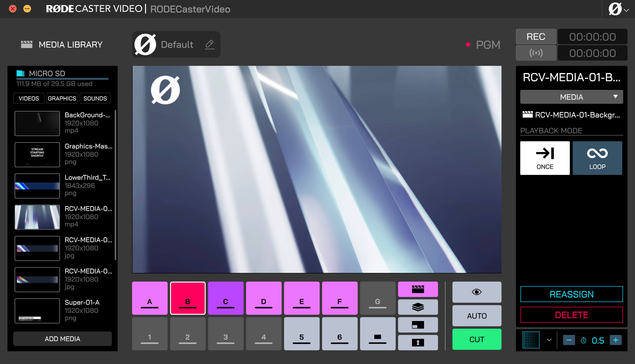Click the REC record button icon

[536, 37]
